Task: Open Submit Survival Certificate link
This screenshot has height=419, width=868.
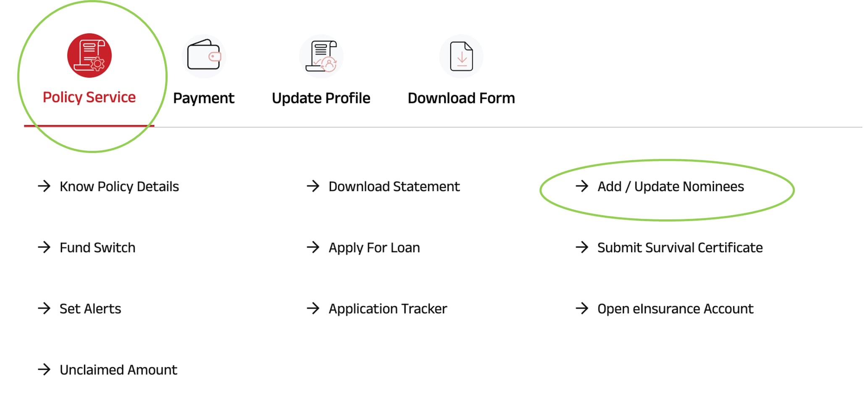Action: pyautogui.click(x=680, y=248)
